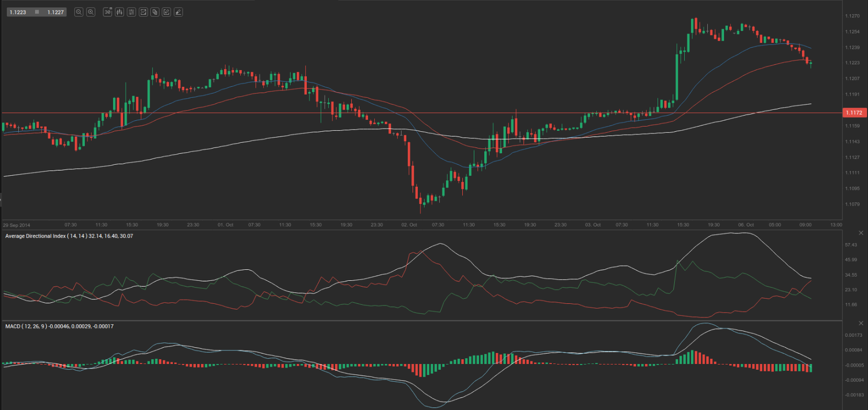
Task: Select the eraser tool to clear drawings
Action: pyautogui.click(x=179, y=12)
